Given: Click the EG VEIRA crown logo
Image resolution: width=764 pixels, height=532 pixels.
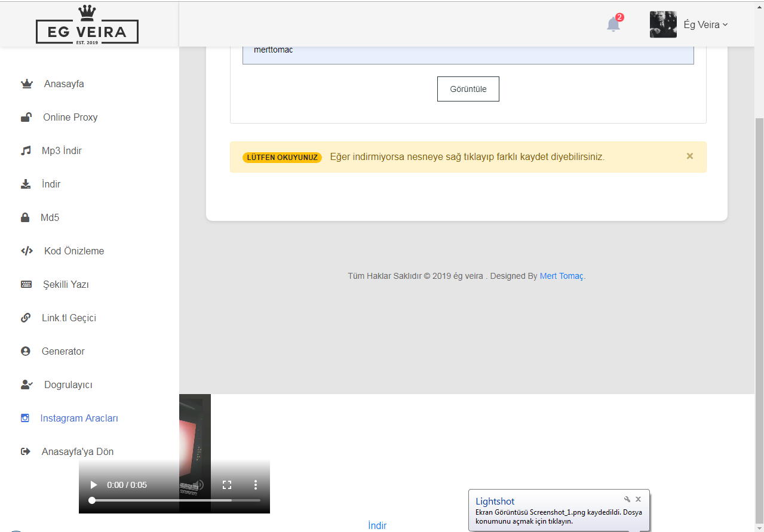Looking at the screenshot, I should (x=87, y=25).
